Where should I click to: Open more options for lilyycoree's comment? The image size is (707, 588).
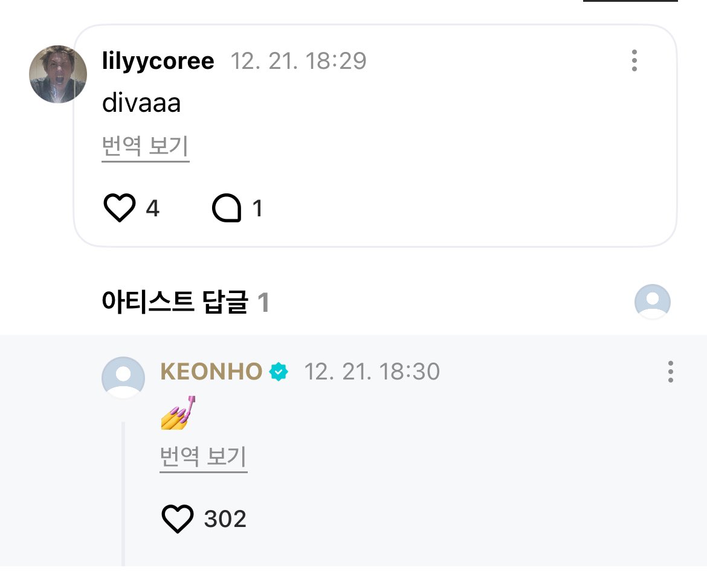point(634,60)
